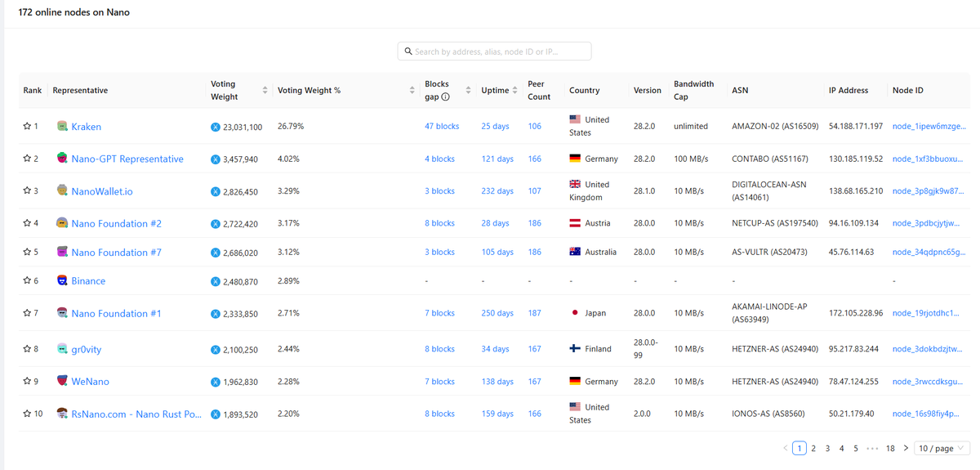980x470 pixels.
Task: Go to next page arrow
Action: 906,448
